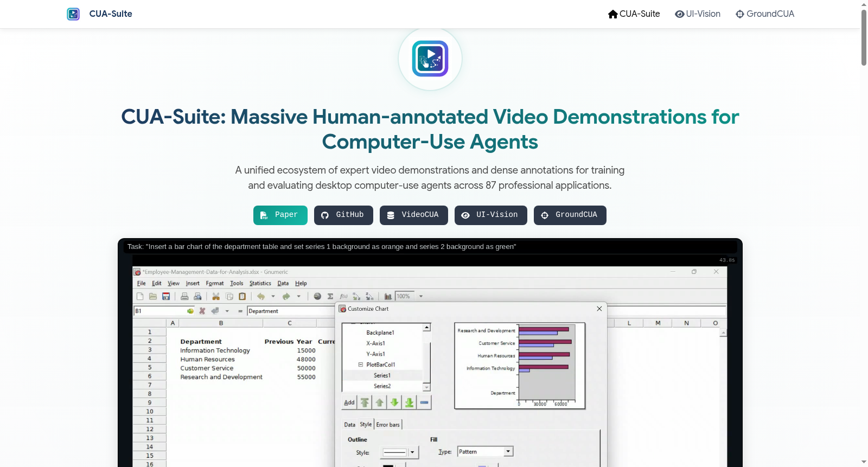Click the Copy icon in the toolbar
Image resolution: width=868 pixels, height=467 pixels.
click(229, 296)
